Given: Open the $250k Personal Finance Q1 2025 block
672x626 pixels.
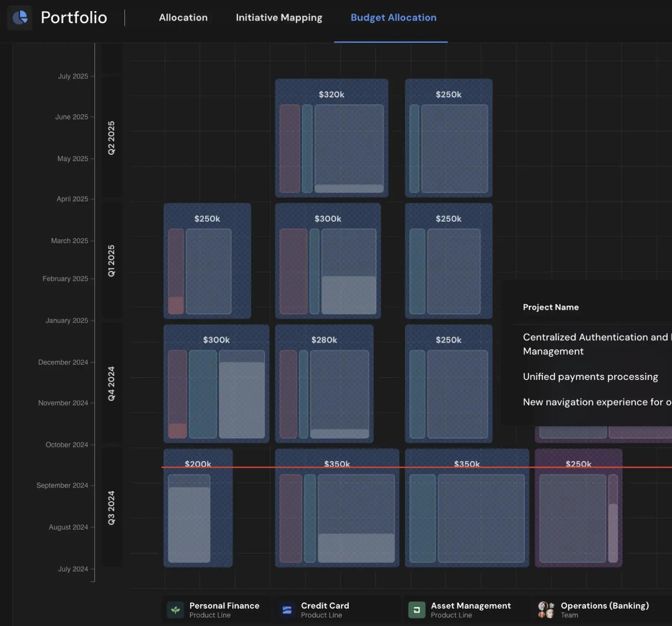Looking at the screenshot, I should 207,261.
